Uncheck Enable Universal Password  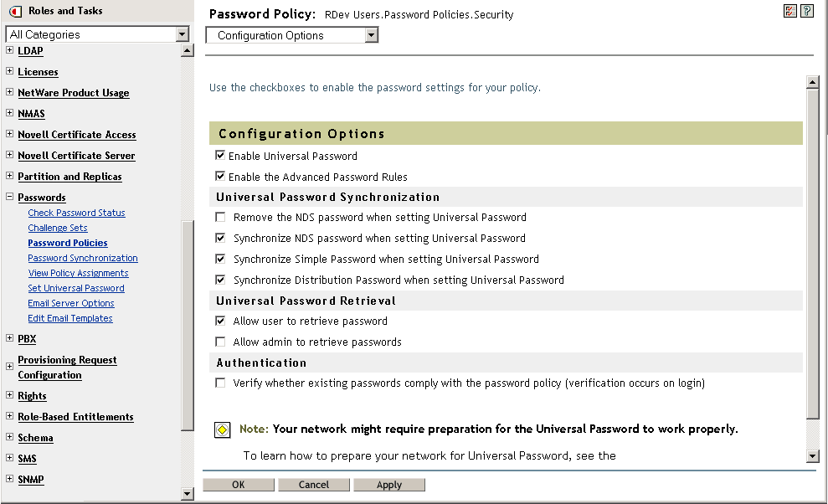pos(220,156)
